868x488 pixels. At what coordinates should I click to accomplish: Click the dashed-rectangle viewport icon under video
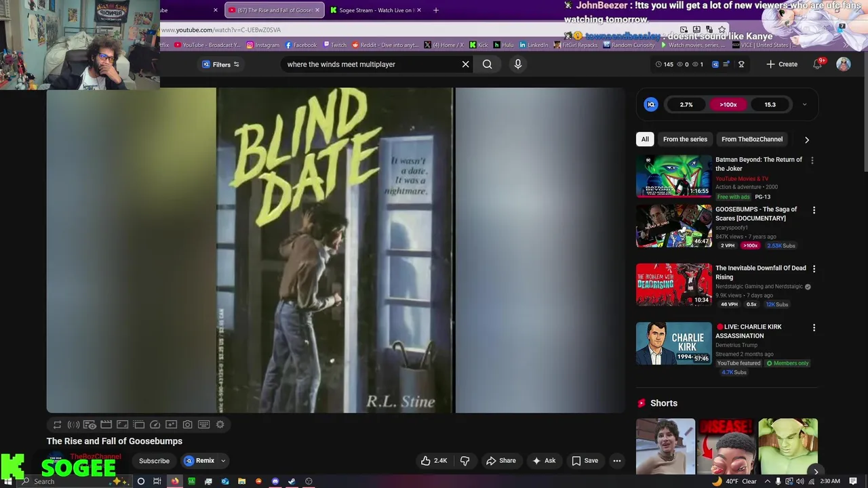138,424
